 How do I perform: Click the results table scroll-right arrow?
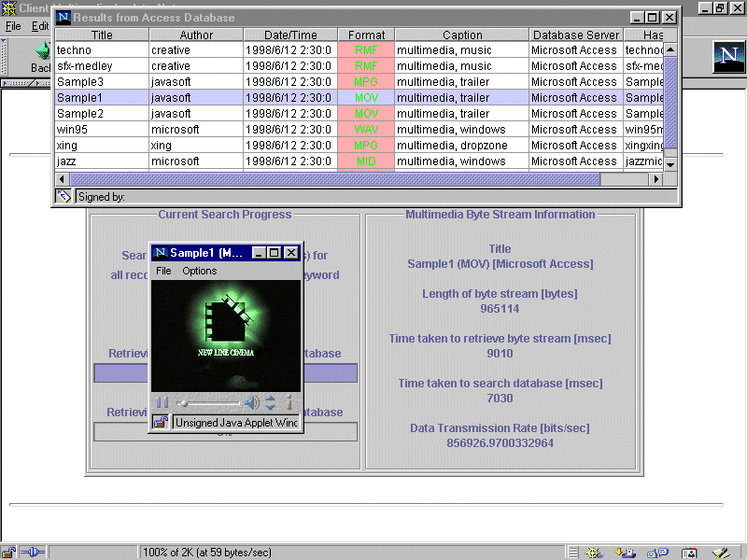pos(655,179)
